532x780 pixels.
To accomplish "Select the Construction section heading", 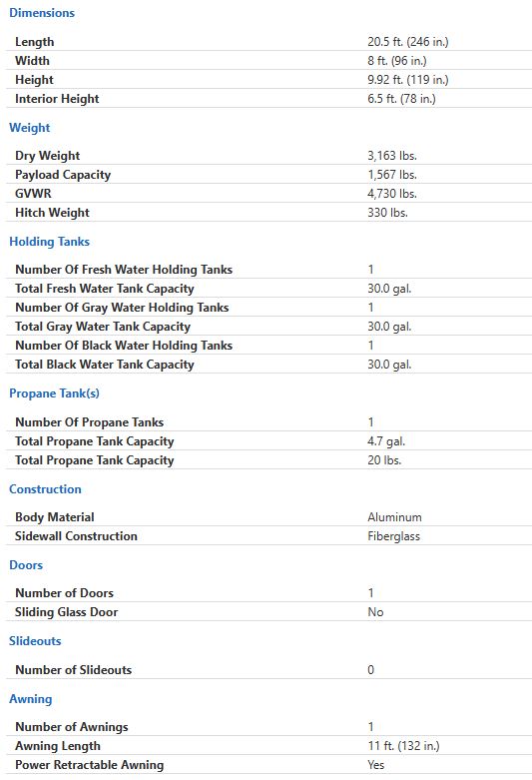I will coord(45,489).
